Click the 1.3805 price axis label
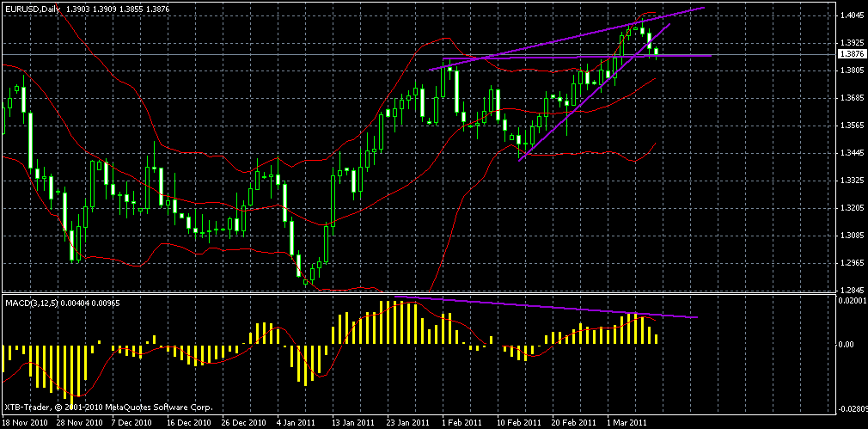The width and height of the screenshot is (868, 429). click(x=852, y=70)
